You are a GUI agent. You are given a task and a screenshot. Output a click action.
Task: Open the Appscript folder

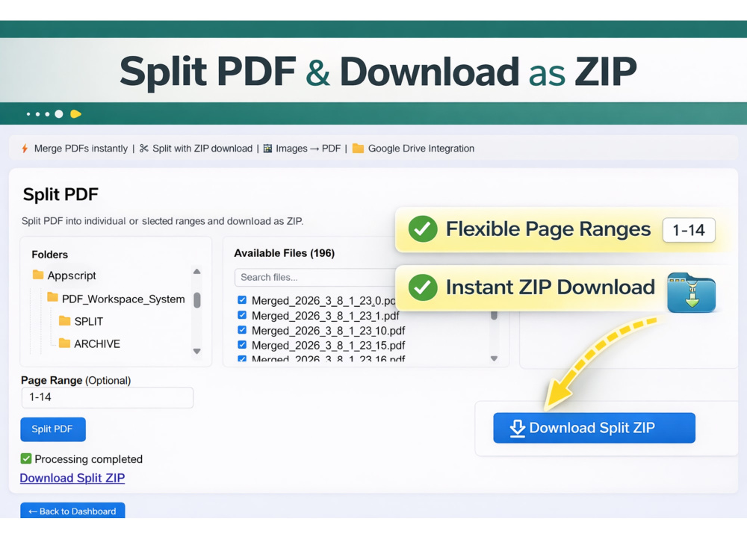pos(72,276)
